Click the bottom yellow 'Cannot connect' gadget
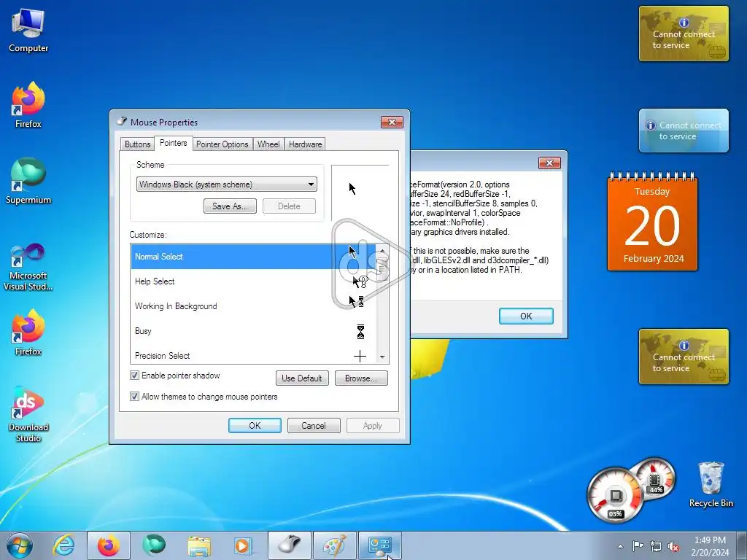The image size is (747, 560). pos(684,356)
